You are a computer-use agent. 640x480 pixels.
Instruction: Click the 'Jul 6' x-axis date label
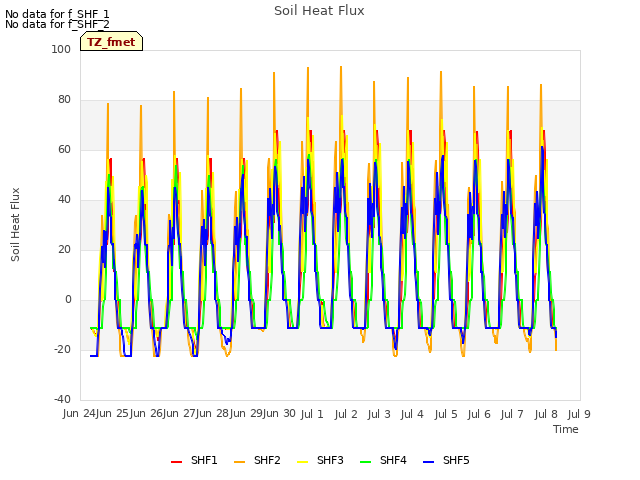click(x=479, y=414)
